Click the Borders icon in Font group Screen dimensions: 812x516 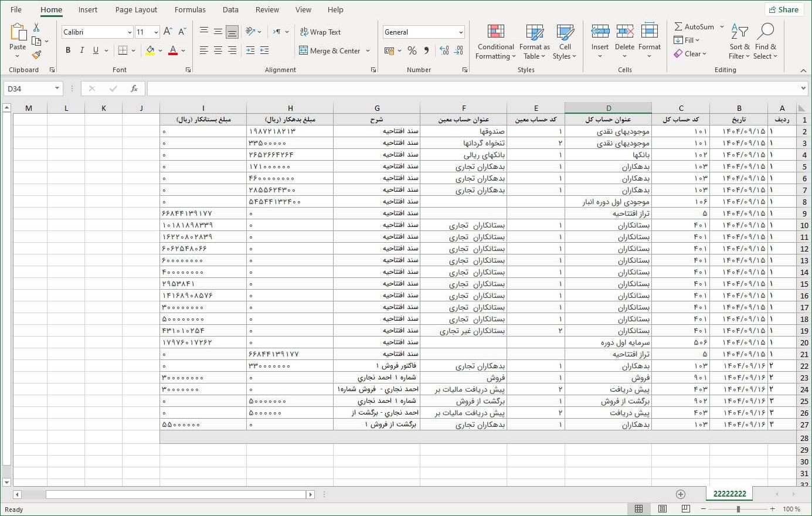pyautogui.click(x=123, y=50)
